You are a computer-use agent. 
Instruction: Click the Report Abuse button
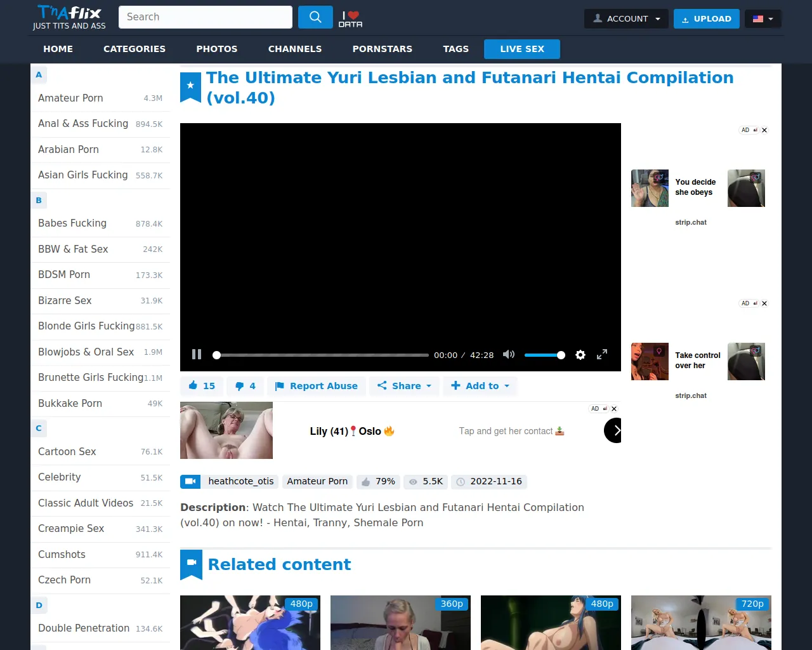click(x=317, y=386)
